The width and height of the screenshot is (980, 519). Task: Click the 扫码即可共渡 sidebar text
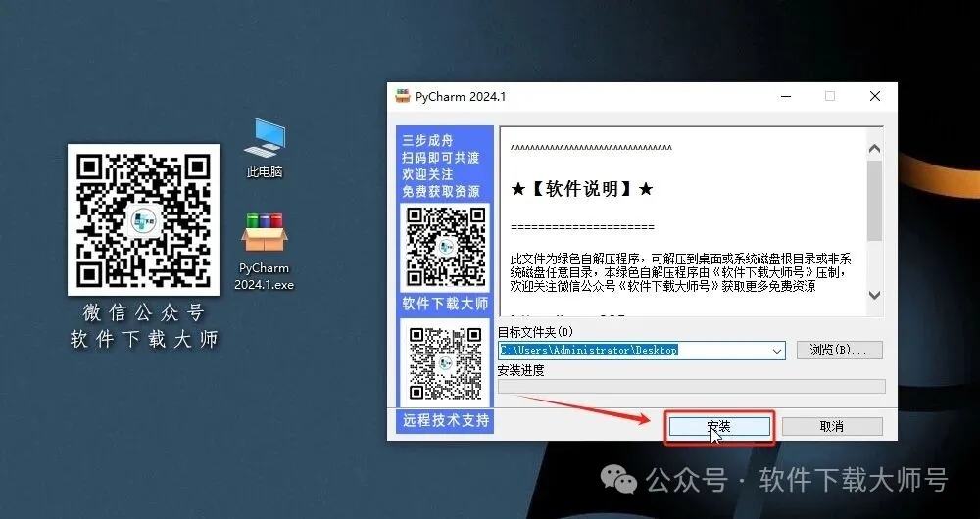[x=441, y=158]
